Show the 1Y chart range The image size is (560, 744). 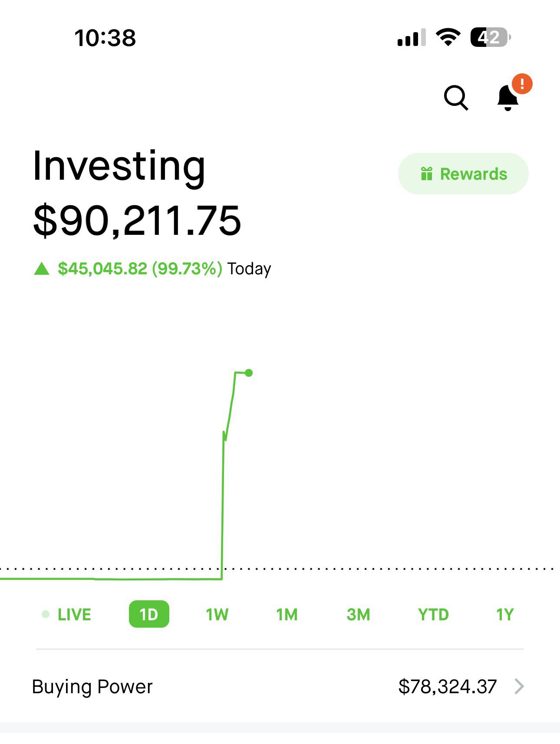tap(505, 615)
